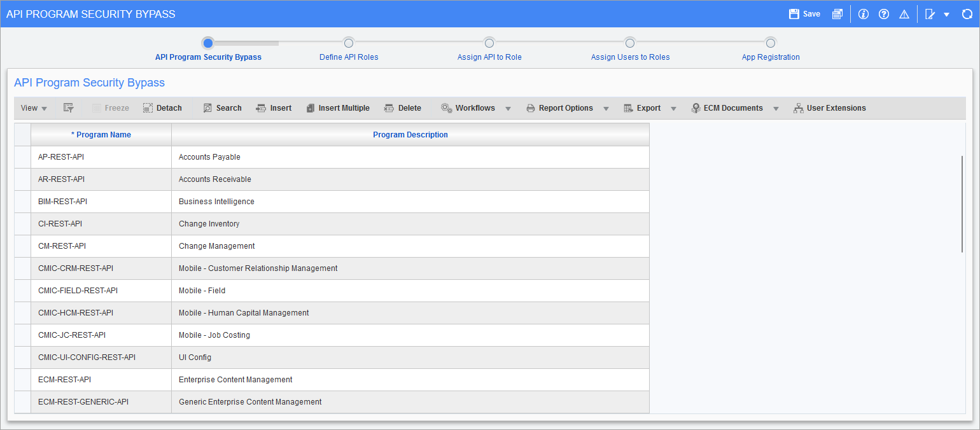Image resolution: width=980 pixels, height=430 pixels.
Task: Detach the table from the page
Action: [162, 108]
